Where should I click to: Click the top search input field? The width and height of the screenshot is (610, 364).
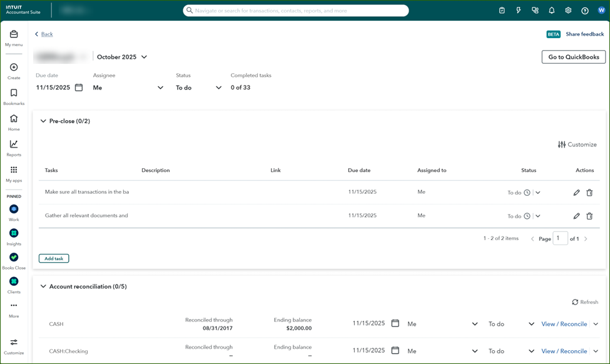point(296,11)
